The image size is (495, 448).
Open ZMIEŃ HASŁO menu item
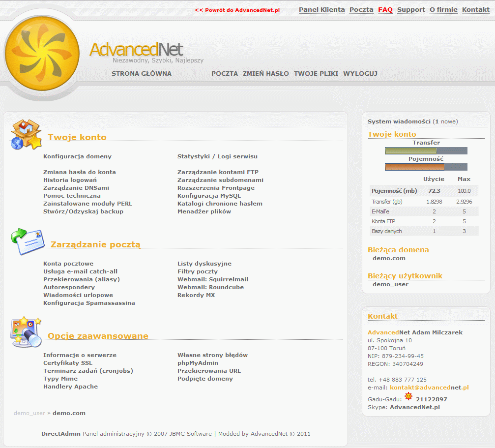pos(266,74)
